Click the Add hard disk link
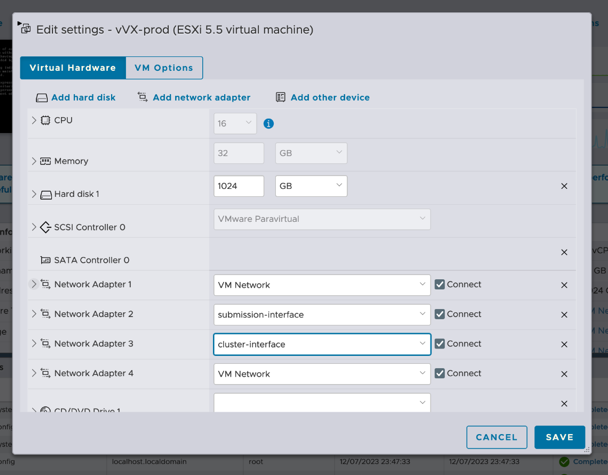Screen dimensions: 608x475 pyautogui.click(x=83, y=97)
